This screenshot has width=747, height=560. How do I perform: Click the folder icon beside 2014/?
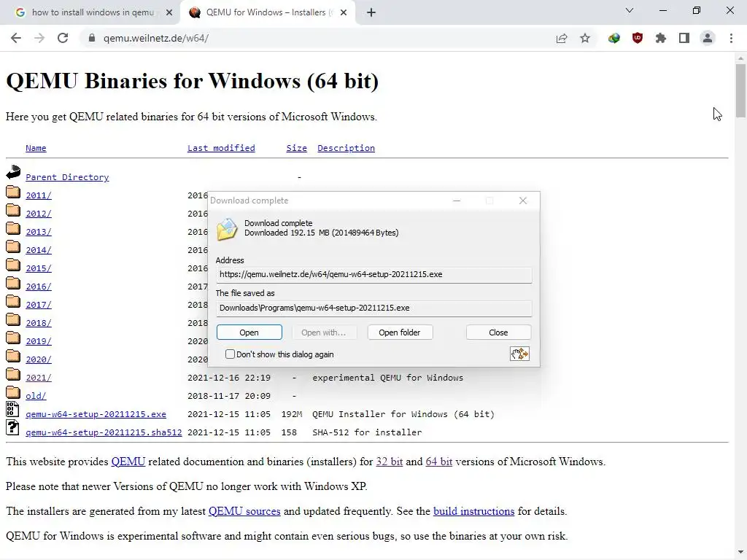click(13, 246)
